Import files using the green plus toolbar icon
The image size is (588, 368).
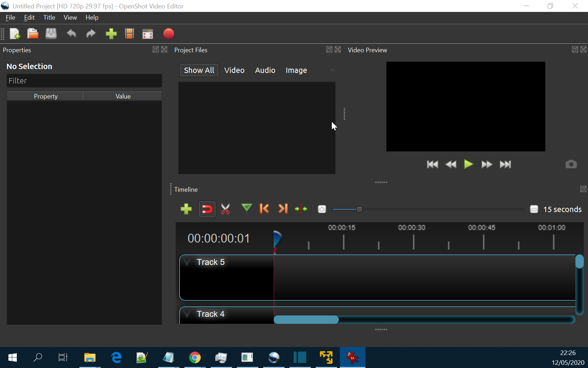111,34
